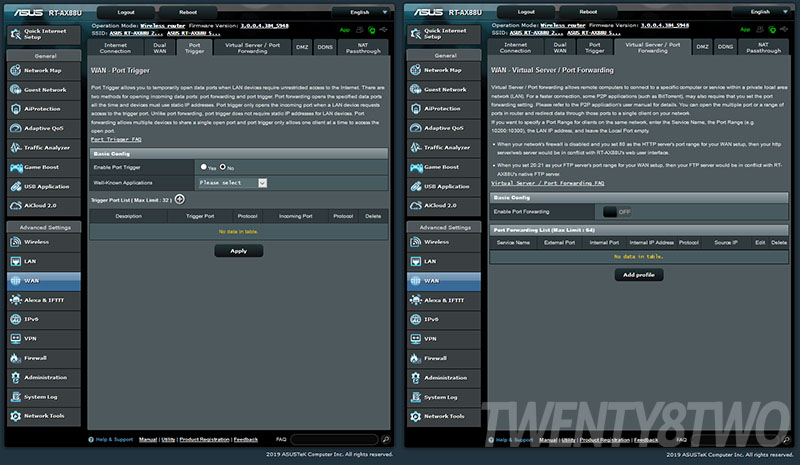Open DDNS tab in right window

coord(725,47)
